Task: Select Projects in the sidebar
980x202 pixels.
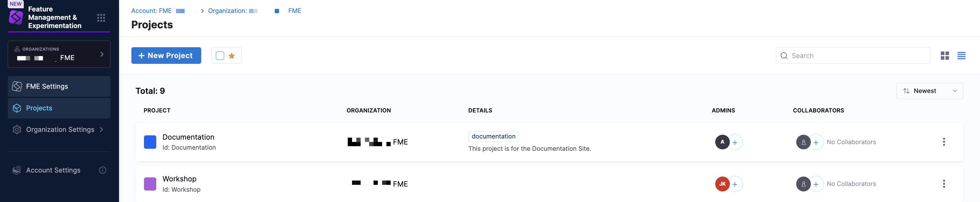Action: click(59, 108)
